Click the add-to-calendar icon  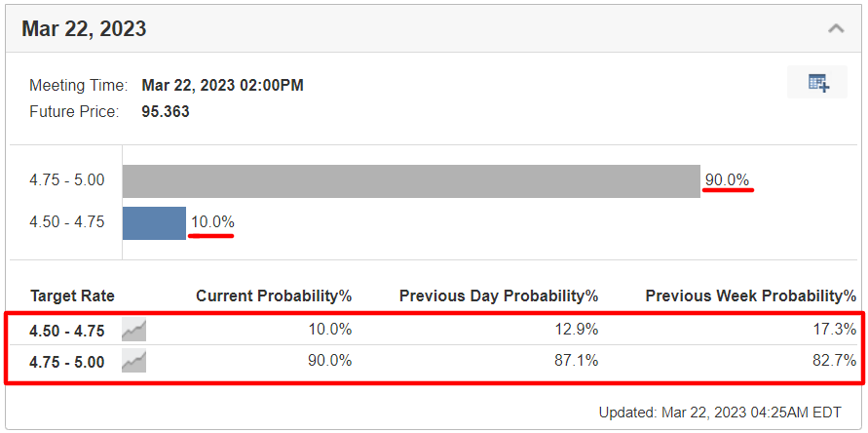tap(817, 83)
